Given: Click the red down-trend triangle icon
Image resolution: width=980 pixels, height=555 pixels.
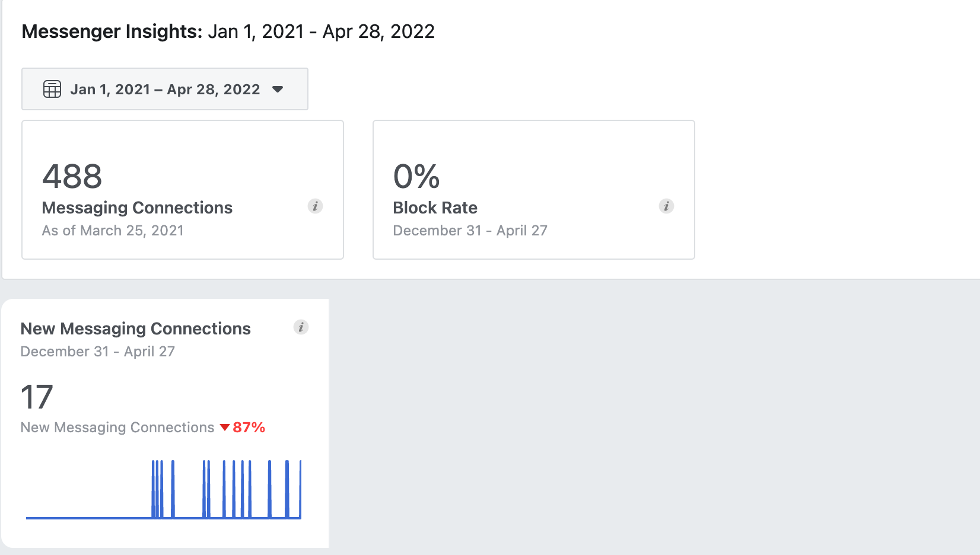Looking at the screenshot, I should pyautogui.click(x=225, y=428).
